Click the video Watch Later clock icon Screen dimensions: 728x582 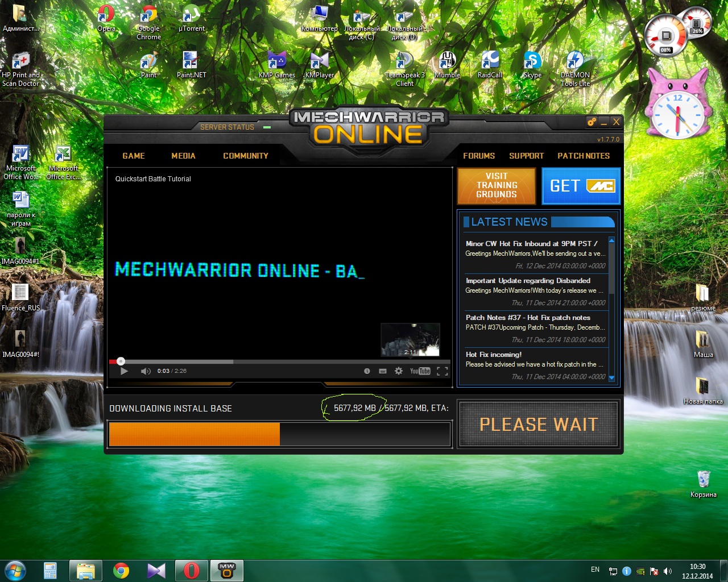tap(367, 371)
